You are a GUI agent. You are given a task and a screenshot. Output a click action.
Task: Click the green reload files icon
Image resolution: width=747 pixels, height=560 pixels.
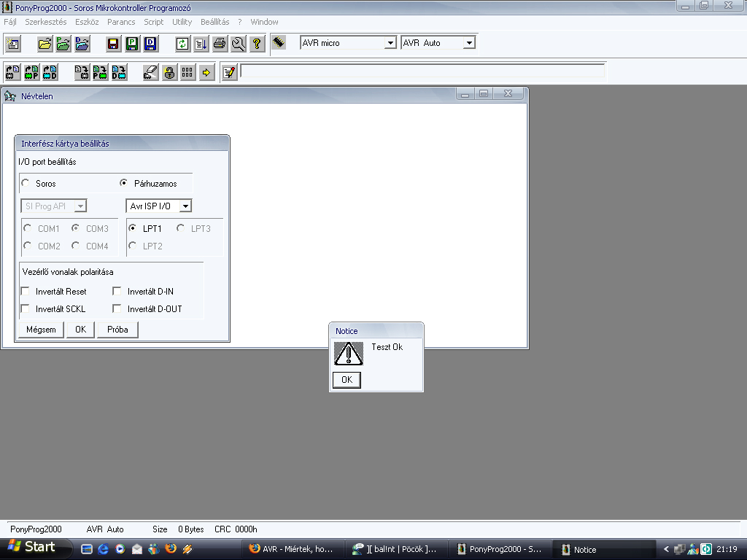(182, 44)
